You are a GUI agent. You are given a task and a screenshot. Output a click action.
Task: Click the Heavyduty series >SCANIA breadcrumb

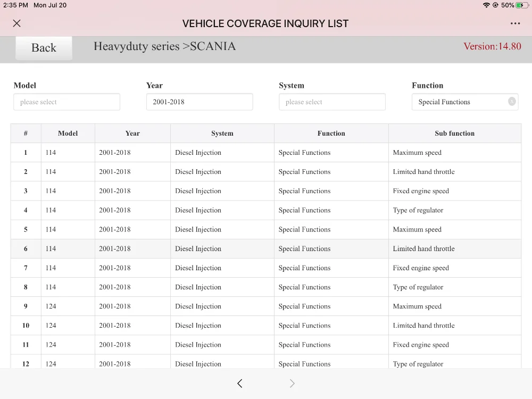pyautogui.click(x=164, y=46)
